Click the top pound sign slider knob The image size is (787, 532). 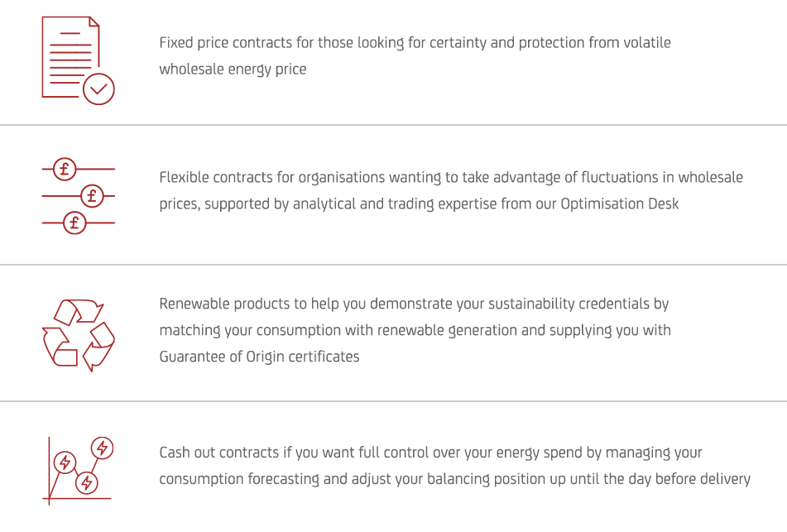65,169
